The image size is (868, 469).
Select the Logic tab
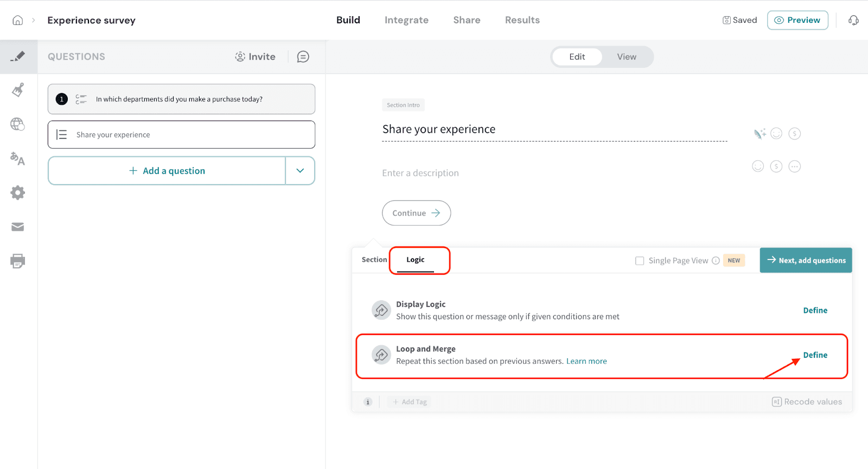[x=416, y=260]
